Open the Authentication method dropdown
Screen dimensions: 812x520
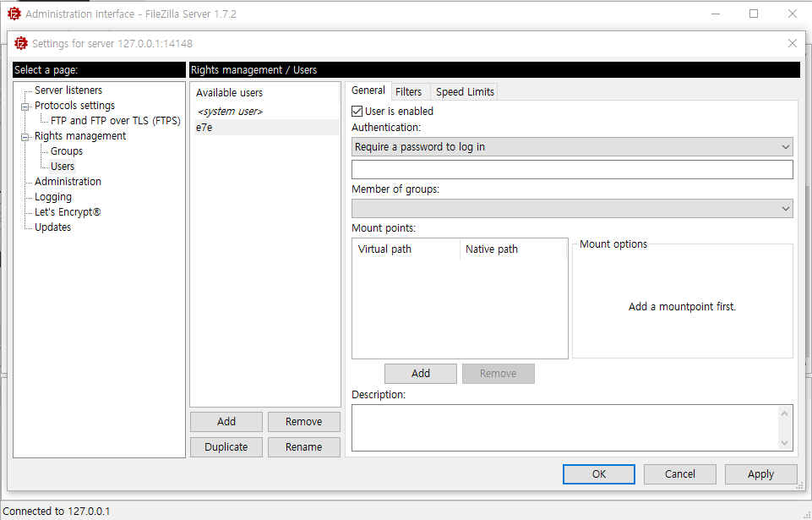coord(572,147)
